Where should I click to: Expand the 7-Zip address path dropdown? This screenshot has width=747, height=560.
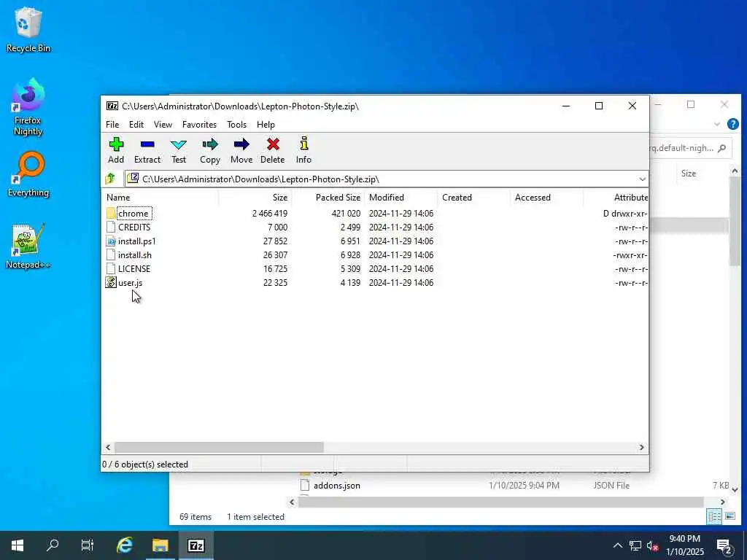pos(642,179)
